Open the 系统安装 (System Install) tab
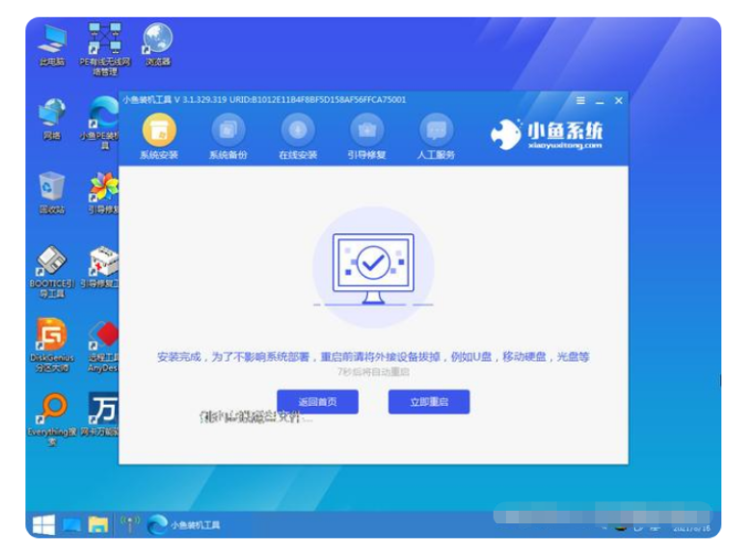 (159, 134)
